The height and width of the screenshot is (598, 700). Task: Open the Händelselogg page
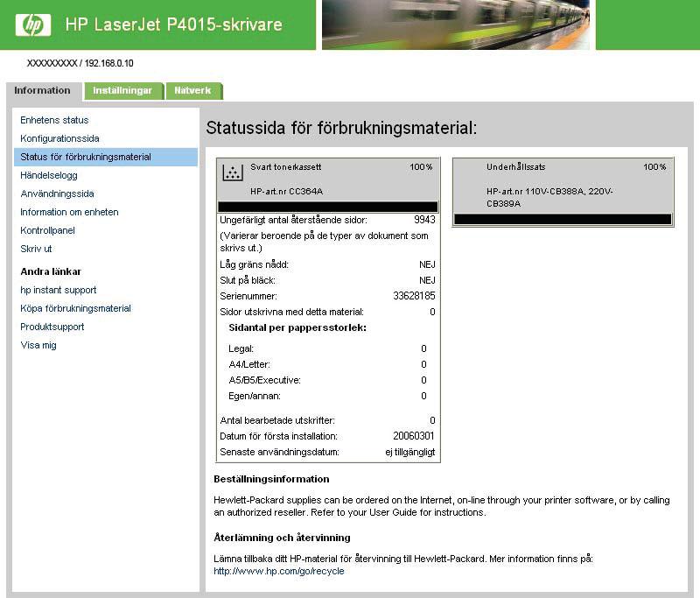click(49, 175)
